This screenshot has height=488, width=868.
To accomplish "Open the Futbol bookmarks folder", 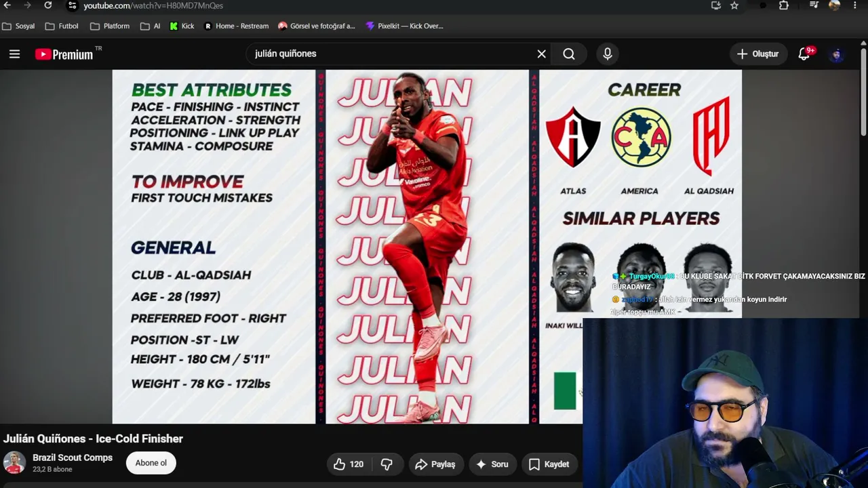I will 62,26.
